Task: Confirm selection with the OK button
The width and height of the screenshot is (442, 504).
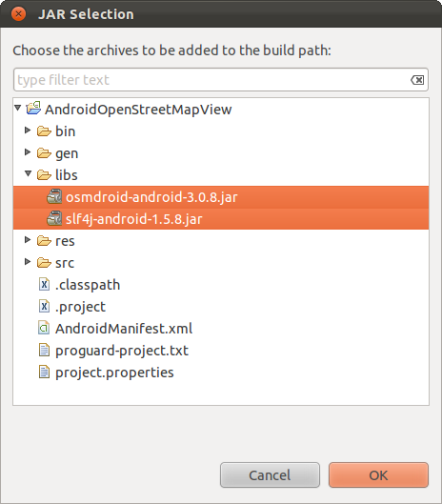Action: pos(378,475)
